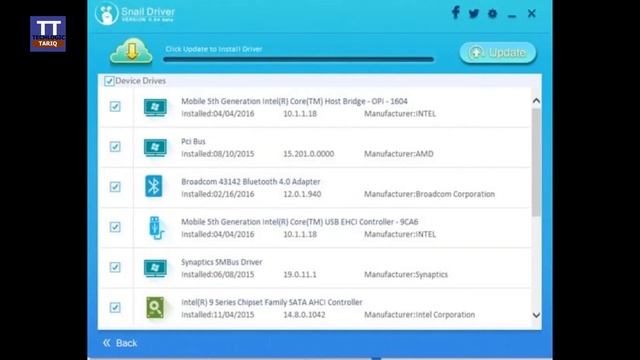Viewport: 640px width, 360px height.
Task: Uncheck the SATA AHCI Controller checkbox
Action: 115,307
